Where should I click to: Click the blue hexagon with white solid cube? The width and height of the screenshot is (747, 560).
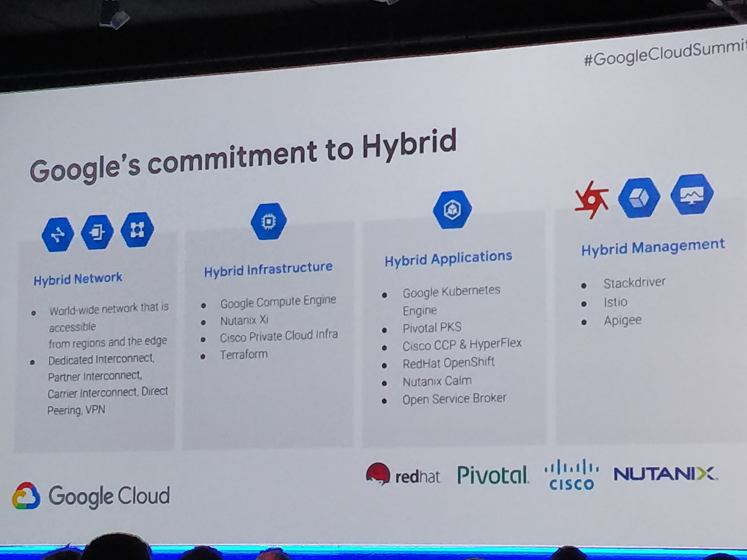point(639,197)
